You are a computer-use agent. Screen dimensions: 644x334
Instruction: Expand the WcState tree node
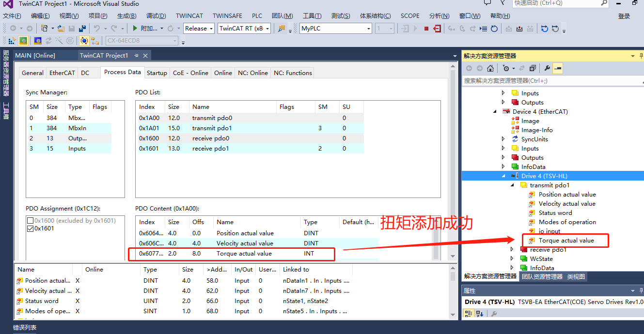click(x=512, y=258)
